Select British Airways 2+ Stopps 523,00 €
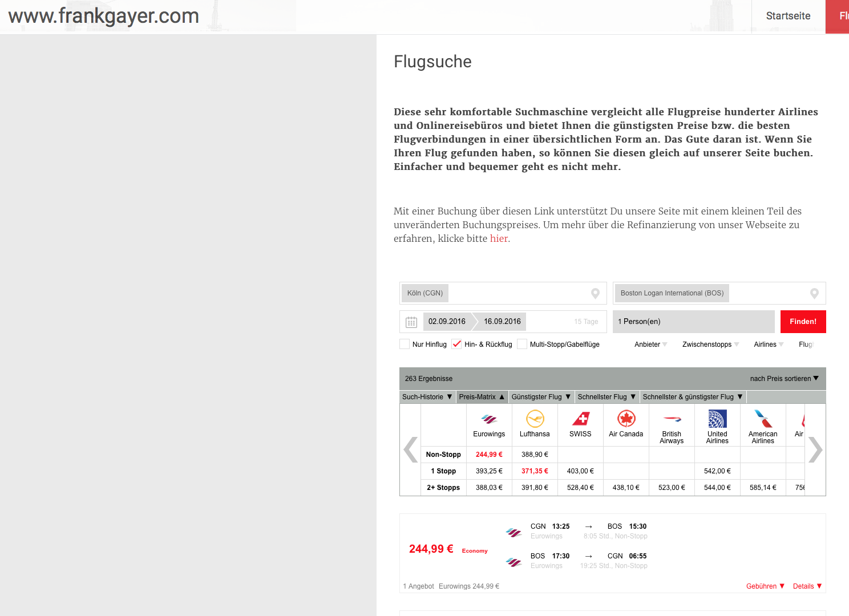 (x=672, y=488)
